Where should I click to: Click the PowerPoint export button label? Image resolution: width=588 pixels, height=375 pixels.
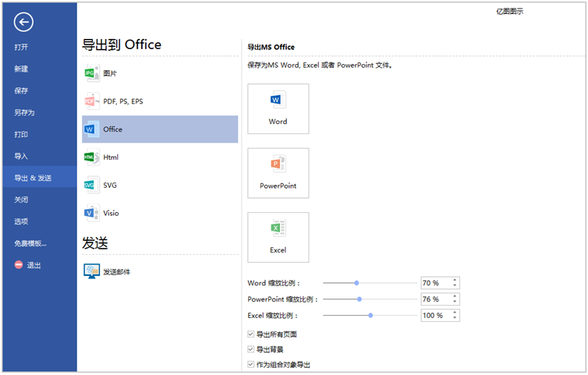[278, 186]
